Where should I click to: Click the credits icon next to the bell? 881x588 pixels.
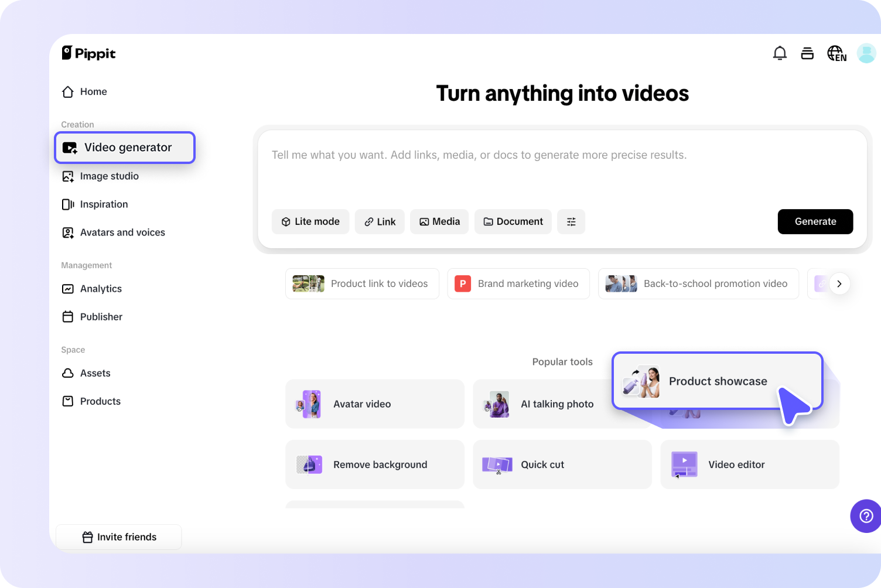807,53
